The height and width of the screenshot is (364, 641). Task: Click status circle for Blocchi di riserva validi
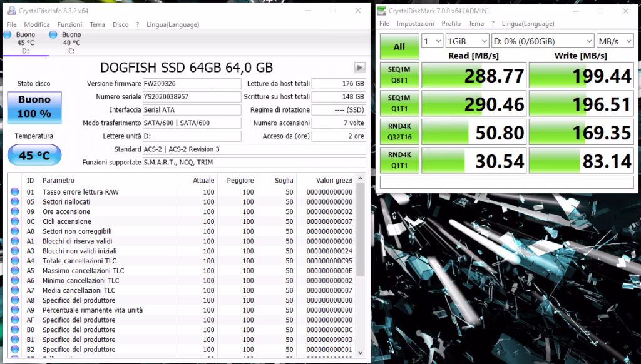pyautogui.click(x=15, y=241)
